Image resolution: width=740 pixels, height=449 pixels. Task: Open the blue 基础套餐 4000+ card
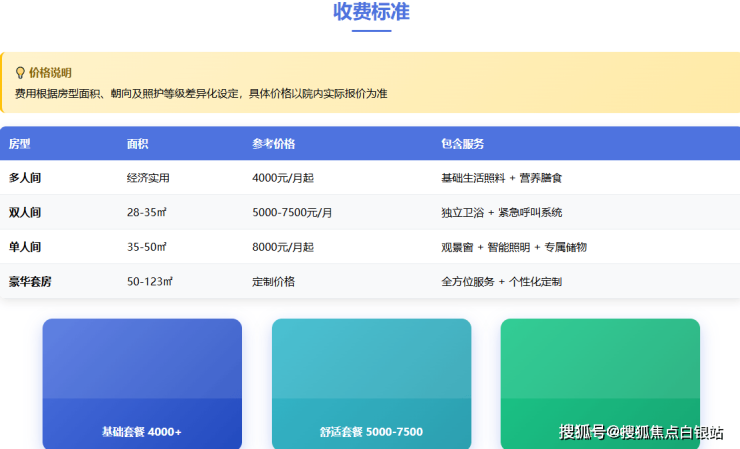point(142,383)
